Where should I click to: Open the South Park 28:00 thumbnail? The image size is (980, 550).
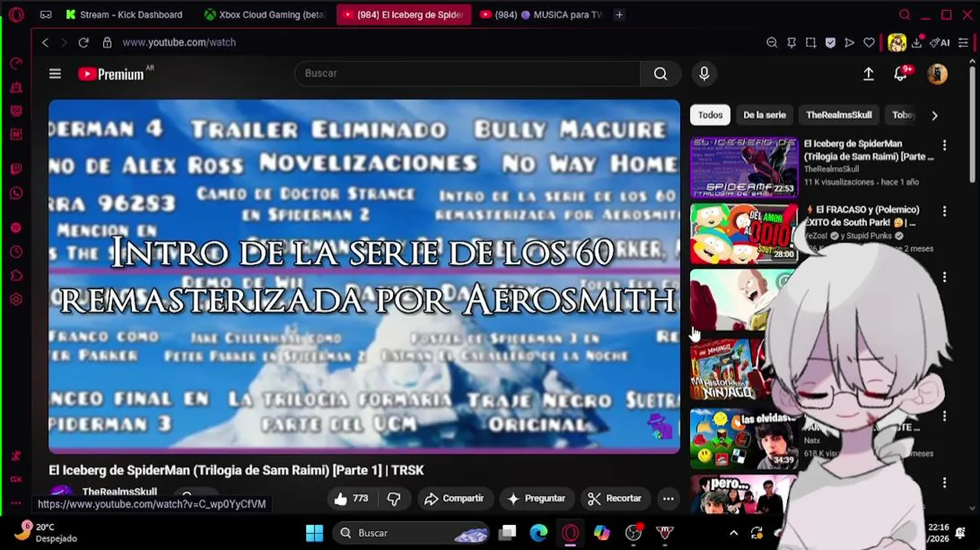[744, 233]
